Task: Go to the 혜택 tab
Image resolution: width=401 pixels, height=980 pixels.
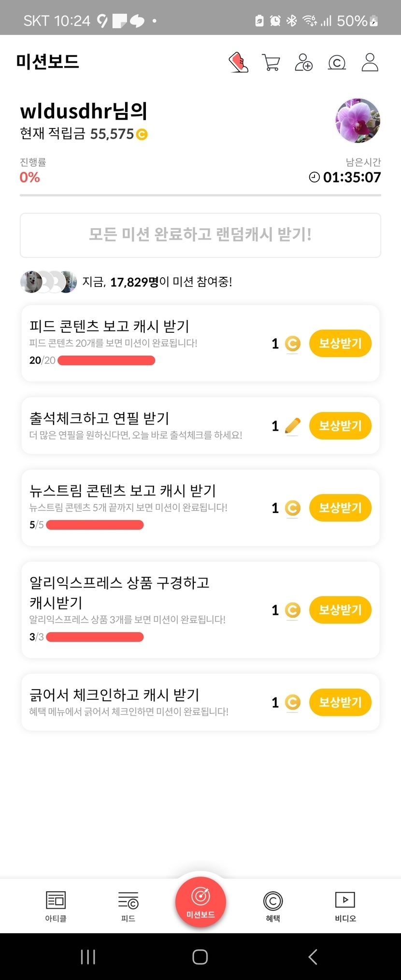Action: (x=273, y=906)
